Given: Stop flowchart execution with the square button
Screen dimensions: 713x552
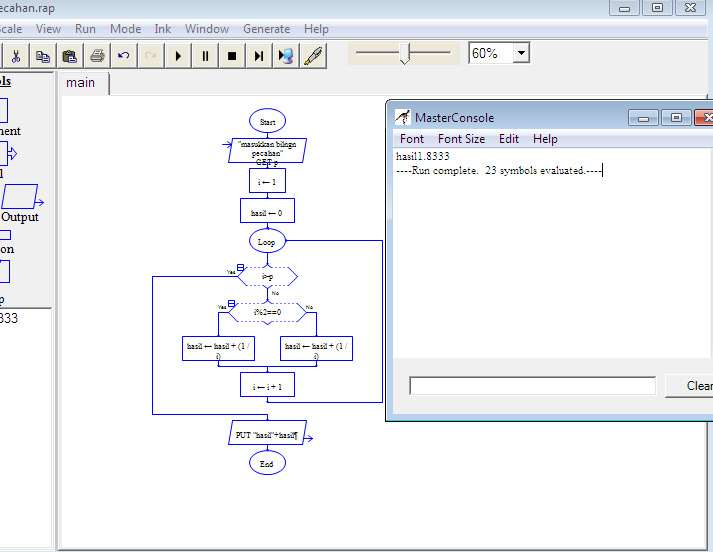Looking at the screenshot, I should point(232,56).
